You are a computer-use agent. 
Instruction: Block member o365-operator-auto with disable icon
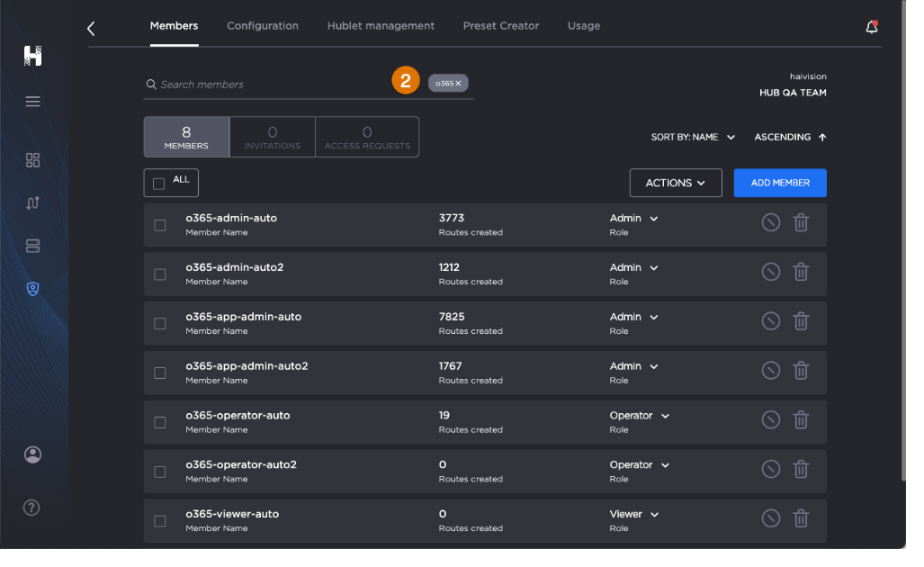point(770,419)
